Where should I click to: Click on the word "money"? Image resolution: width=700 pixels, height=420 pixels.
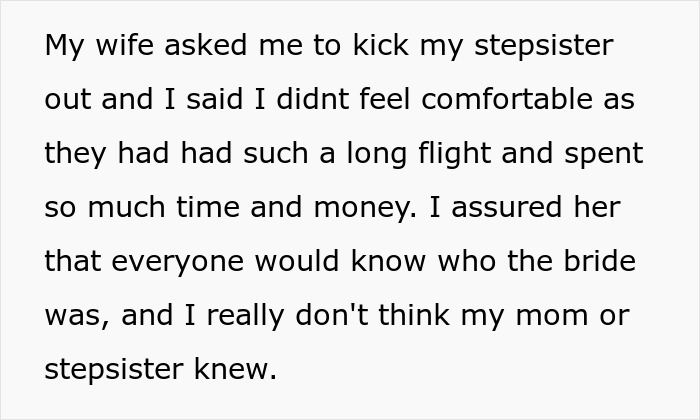coord(364,209)
